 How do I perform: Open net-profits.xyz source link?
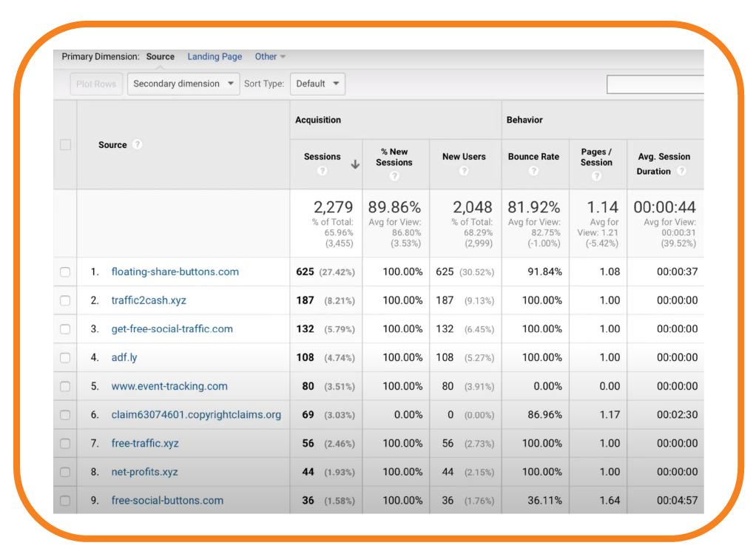145,472
